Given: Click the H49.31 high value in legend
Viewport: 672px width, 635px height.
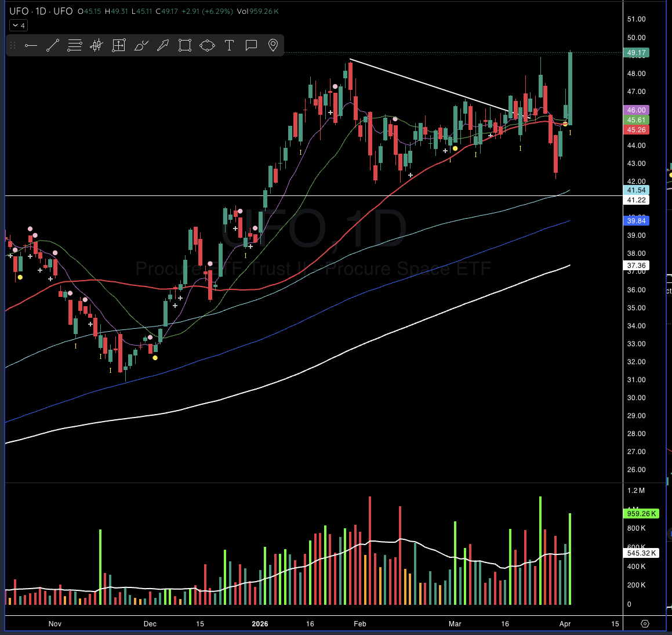Looking at the screenshot, I should coord(117,12).
